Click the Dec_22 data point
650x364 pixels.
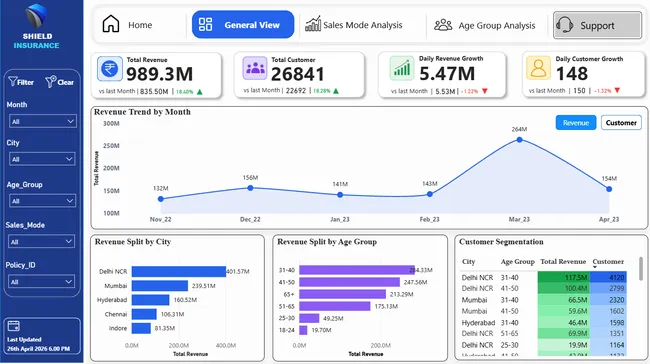click(x=250, y=188)
